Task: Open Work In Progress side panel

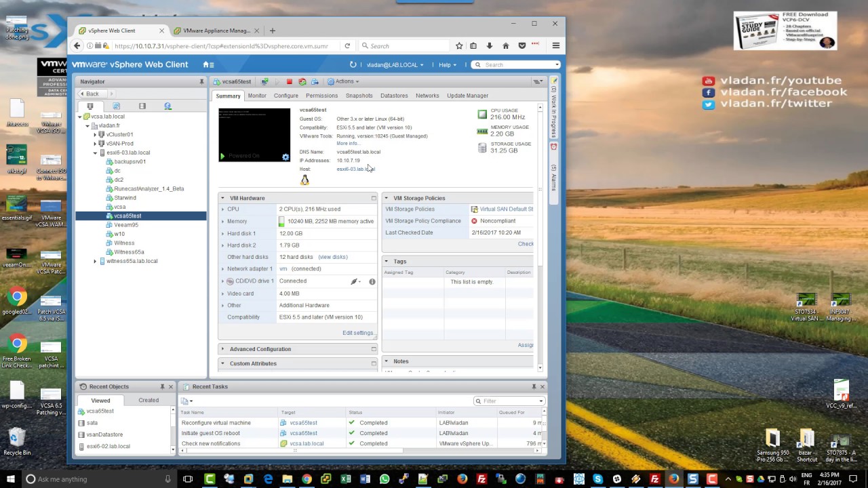Action: (x=553, y=108)
